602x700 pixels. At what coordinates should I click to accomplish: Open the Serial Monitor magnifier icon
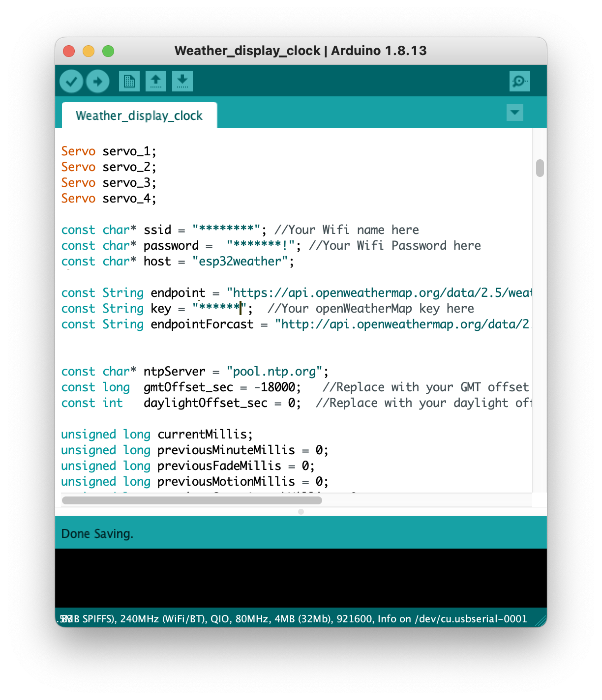[x=520, y=81]
